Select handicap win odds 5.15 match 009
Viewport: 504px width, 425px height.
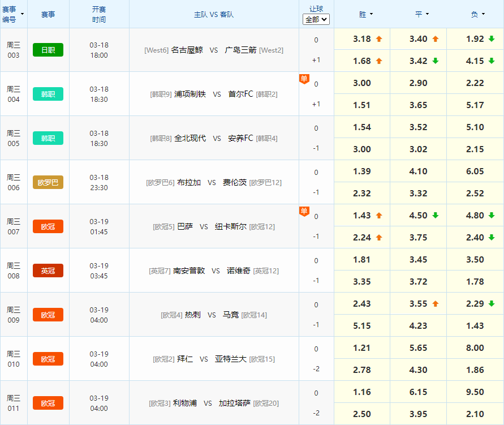pyautogui.click(x=362, y=325)
